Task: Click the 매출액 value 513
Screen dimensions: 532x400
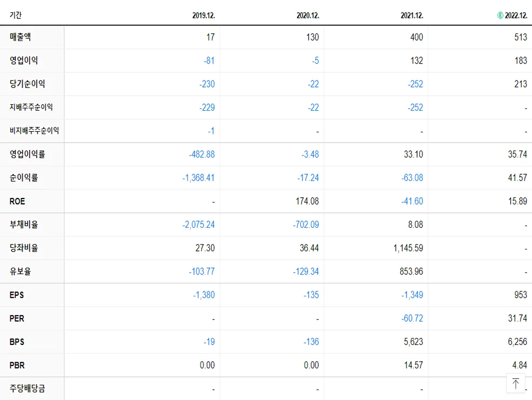Action: pyautogui.click(x=521, y=37)
